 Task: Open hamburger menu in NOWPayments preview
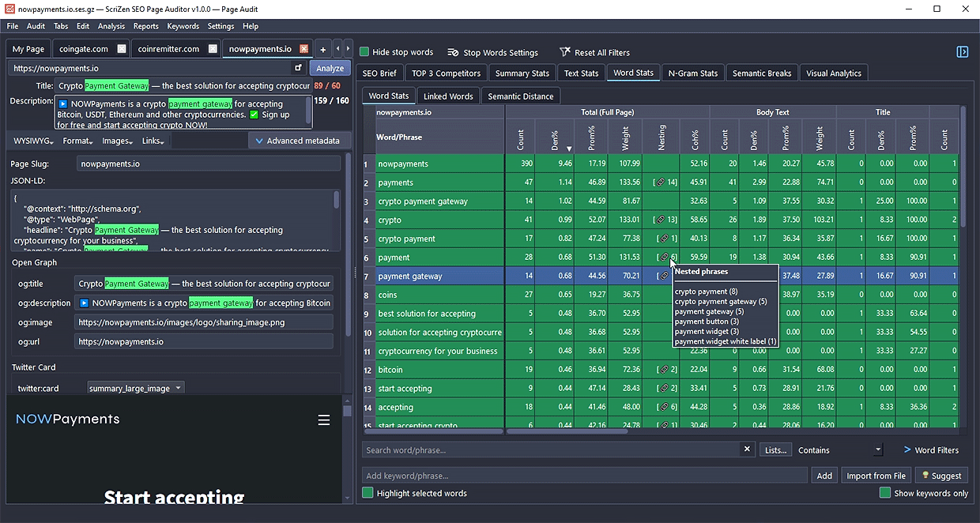pos(324,420)
